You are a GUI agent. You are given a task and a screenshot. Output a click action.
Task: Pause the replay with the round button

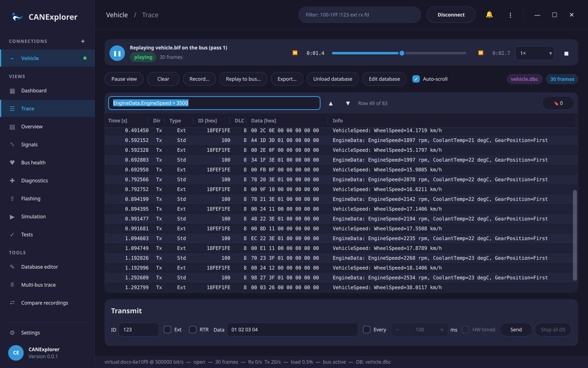[x=117, y=53]
